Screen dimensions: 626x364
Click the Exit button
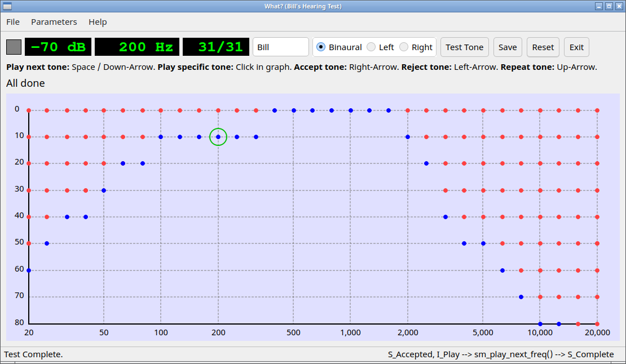(x=576, y=47)
